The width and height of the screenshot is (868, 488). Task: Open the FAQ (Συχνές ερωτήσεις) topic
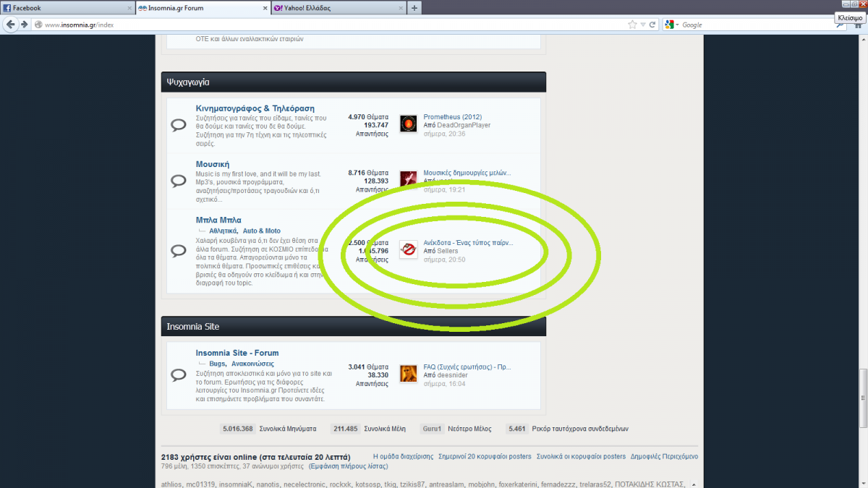[468, 367]
